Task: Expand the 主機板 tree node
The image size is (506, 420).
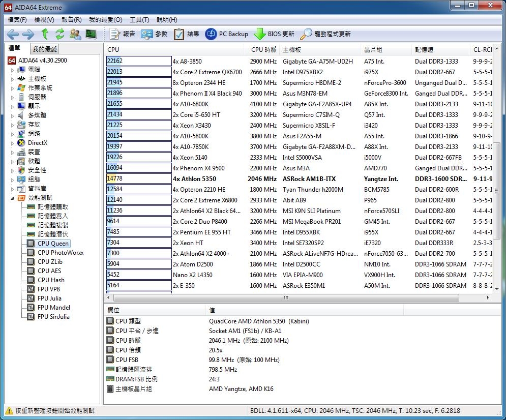Action: point(12,79)
